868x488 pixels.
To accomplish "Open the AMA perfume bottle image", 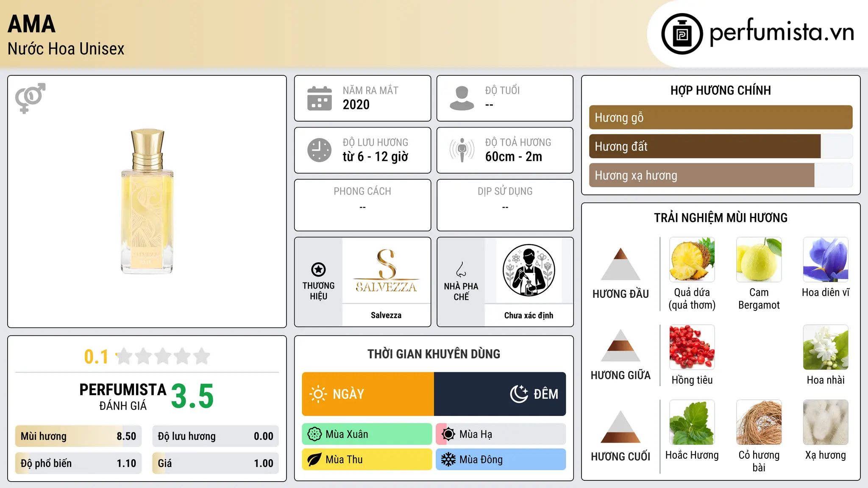I will [147, 201].
